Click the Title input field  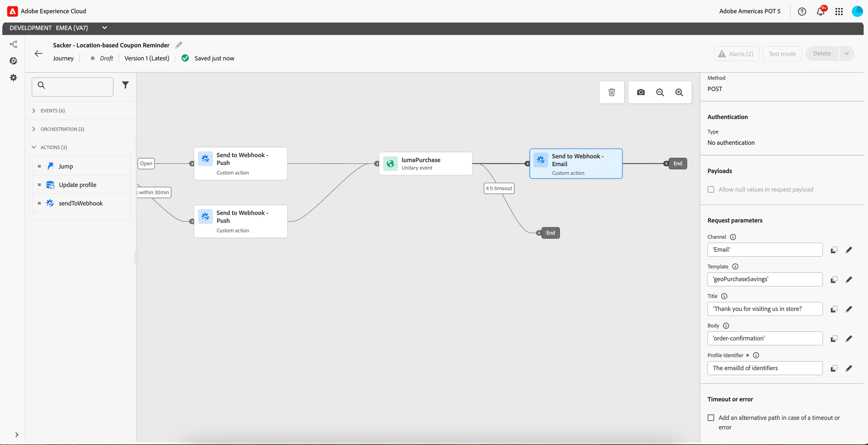click(765, 309)
